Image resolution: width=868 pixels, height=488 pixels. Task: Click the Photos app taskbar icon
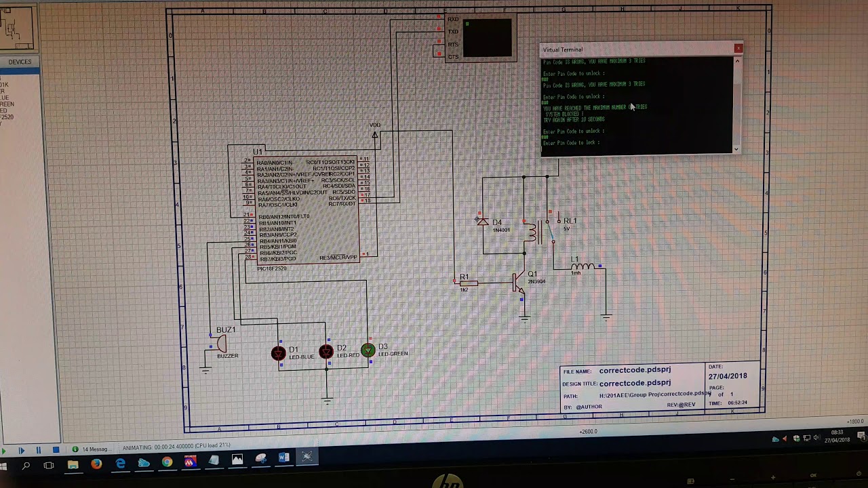pos(237,460)
